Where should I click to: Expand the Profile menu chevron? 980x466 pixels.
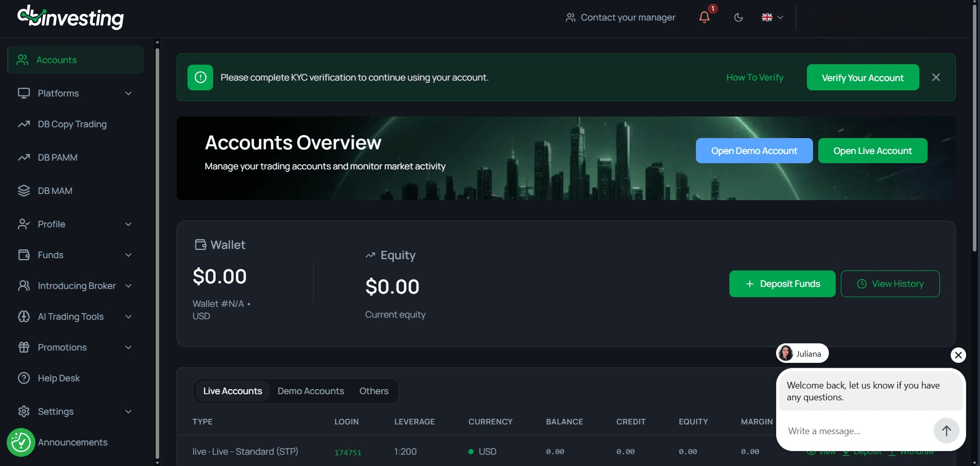coord(128,224)
